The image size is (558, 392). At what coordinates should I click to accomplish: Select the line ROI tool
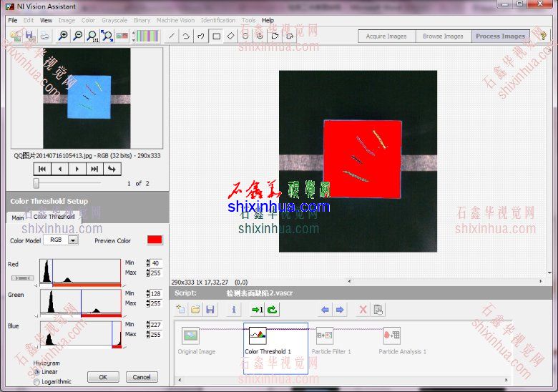click(x=172, y=36)
